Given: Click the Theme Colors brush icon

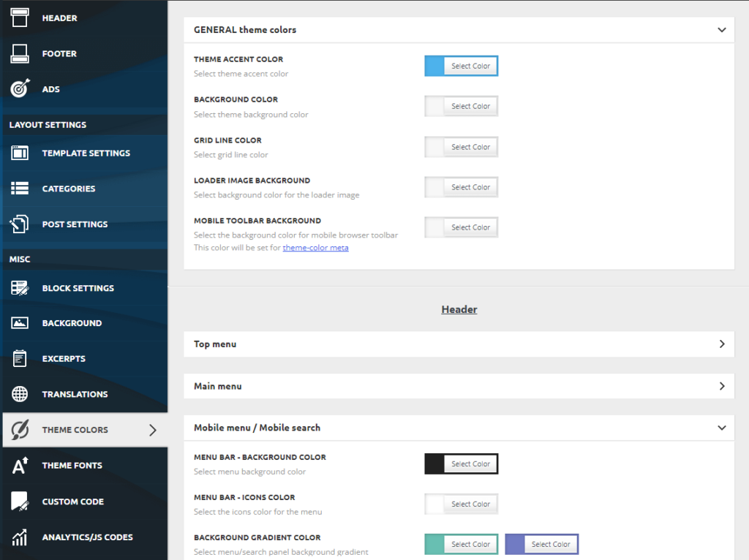Looking at the screenshot, I should [x=20, y=430].
